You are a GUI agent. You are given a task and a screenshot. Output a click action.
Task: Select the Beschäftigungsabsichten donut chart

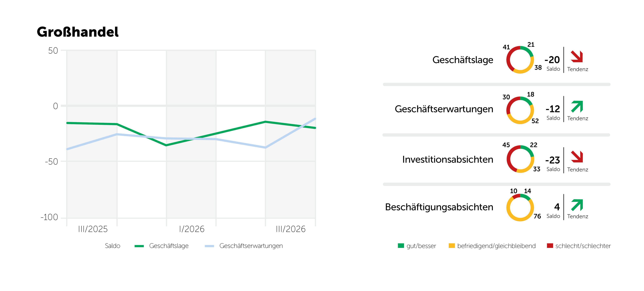[520, 208]
